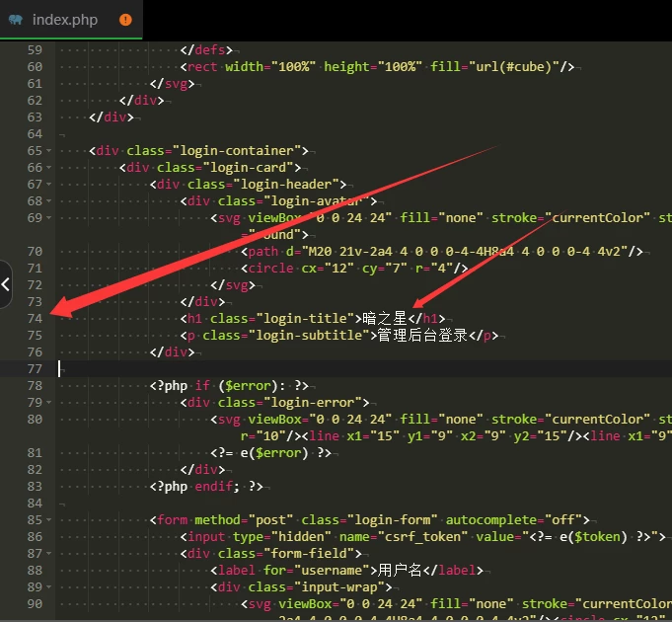Image resolution: width=672 pixels, height=622 pixels.
Task: Place cursor in the 暗之星 title text
Action: coord(386,318)
